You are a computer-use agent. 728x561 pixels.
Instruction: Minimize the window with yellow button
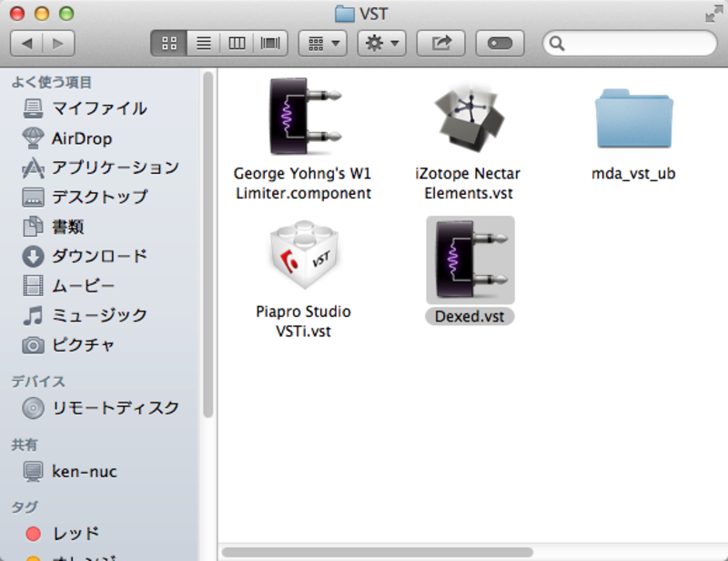[x=42, y=14]
